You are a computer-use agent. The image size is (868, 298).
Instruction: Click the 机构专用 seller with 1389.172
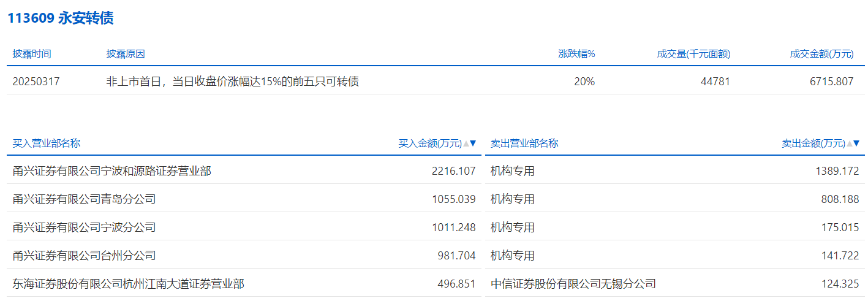[x=512, y=171]
